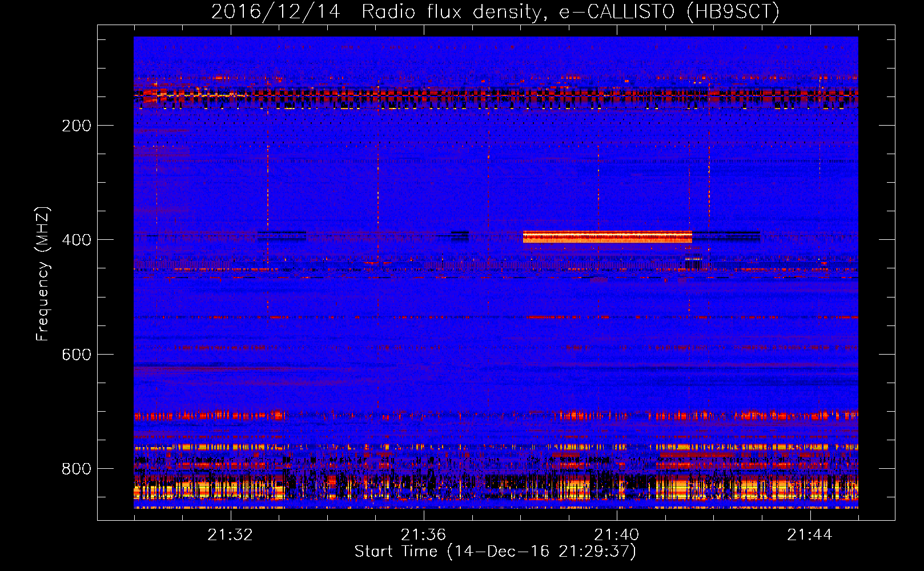Click the 21:36 time tick label
The width and height of the screenshot is (924, 571).
(x=423, y=535)
